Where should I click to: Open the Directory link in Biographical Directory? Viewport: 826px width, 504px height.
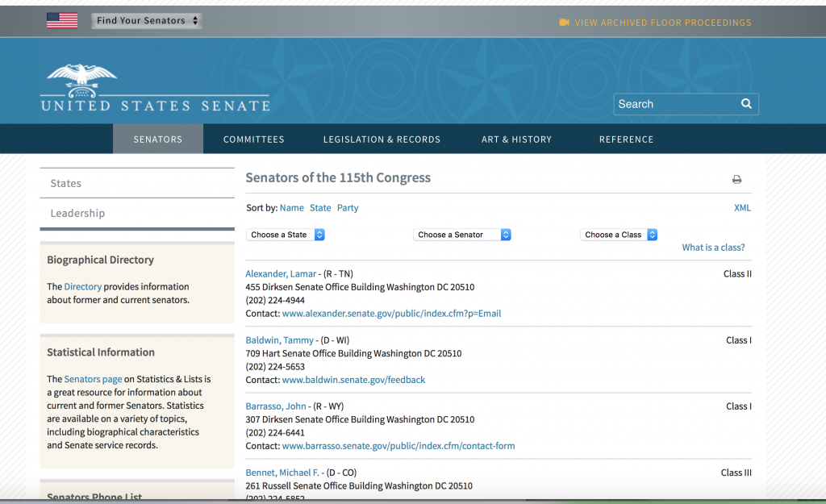pyautogui.click(x=83, y=286)
